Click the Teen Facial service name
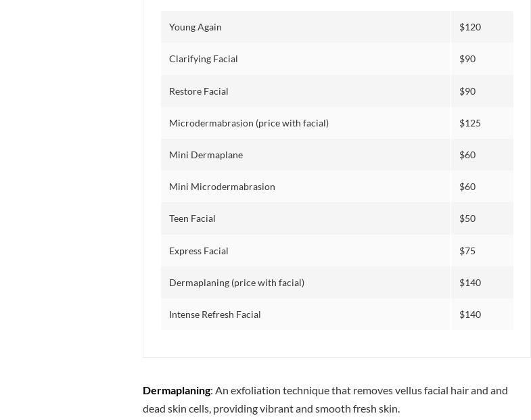Screen dimensions: 531x420 pos(192,218)
